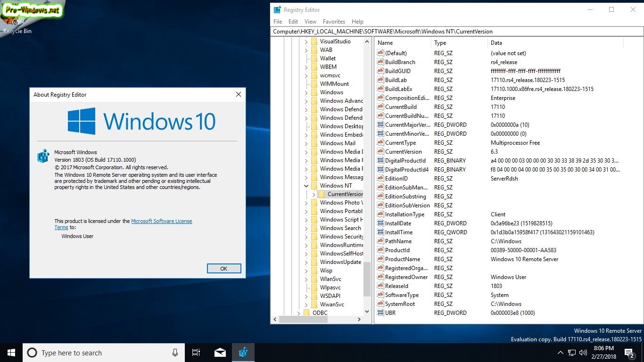644x362 pixels.
Task: Open Task View in the taskbar
Action: pyautogui.click(x=196, y=353)
